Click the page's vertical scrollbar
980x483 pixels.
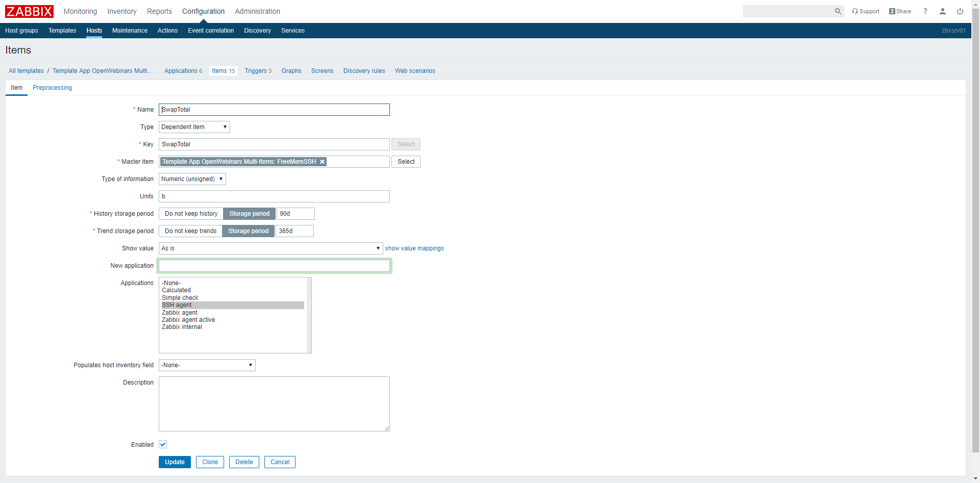pyautogui.click(x=975, y=230)
